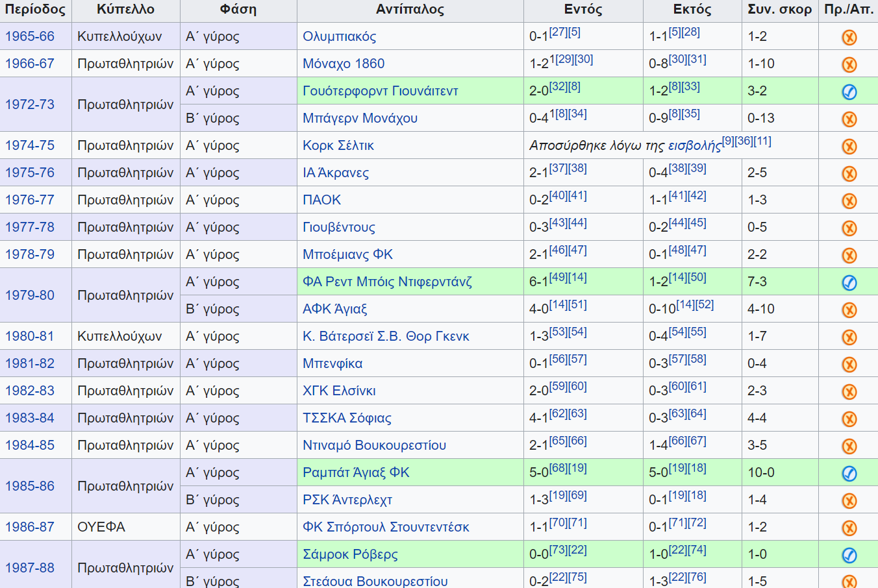Click the qualified checkmark icon for ΦΑ Ρεντ Μπόις Ντιφερντάνζ
878x588 pixels.
click(849, 282)
